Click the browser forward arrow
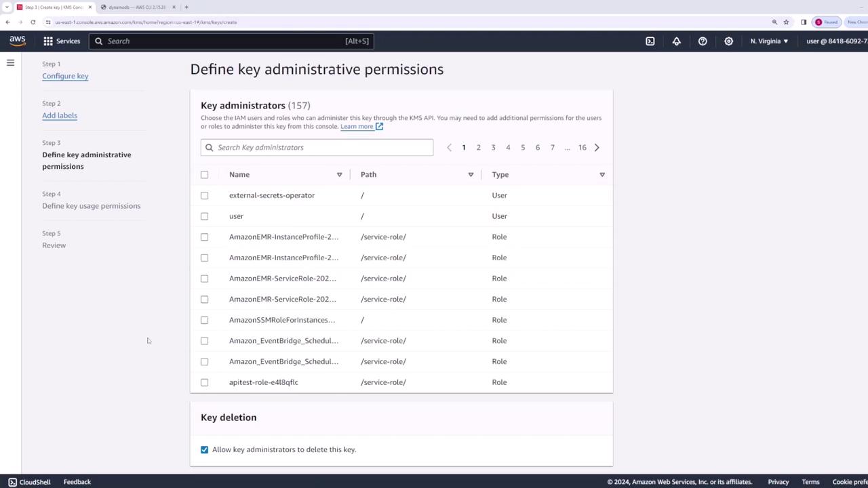This screenshot has height=488, width=868. (x=20, y=22)
